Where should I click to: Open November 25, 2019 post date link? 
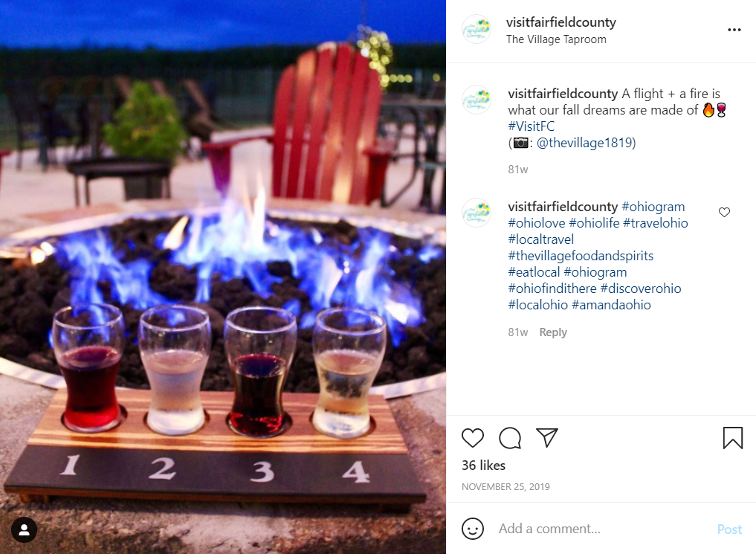(x=505, y=487)
